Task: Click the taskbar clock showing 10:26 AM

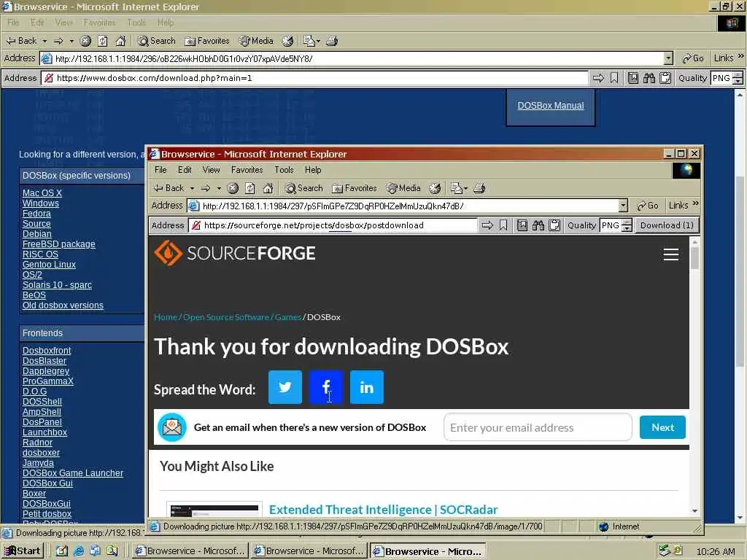Action: click(x=716, y=551)
